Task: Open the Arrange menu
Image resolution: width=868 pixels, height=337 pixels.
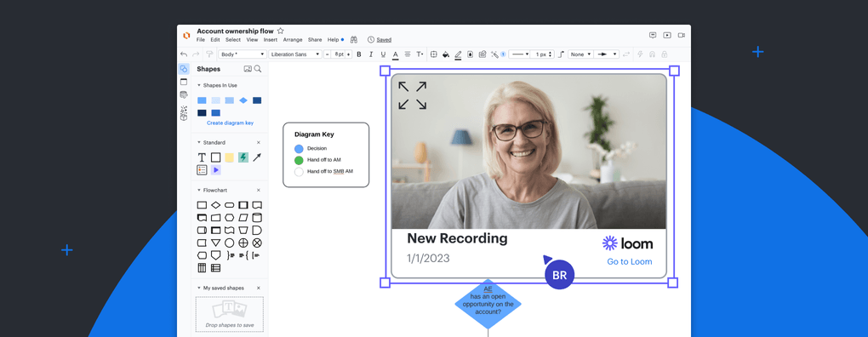Action: pyautogui.click(x=293, y=40)
